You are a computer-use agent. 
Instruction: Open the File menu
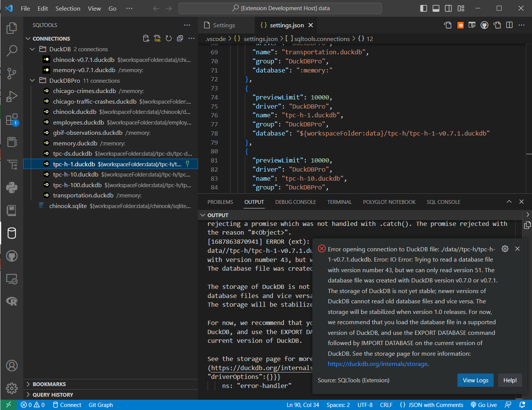(x=25, y=8)
